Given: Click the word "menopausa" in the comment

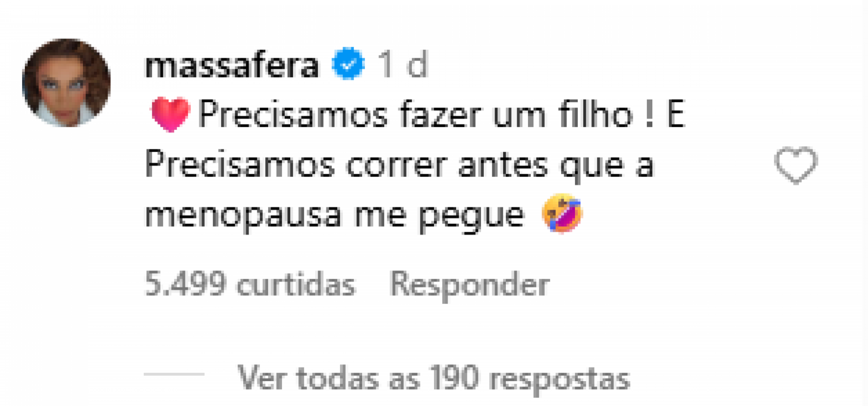Looking at the screenshot, I should pos(243,215).
